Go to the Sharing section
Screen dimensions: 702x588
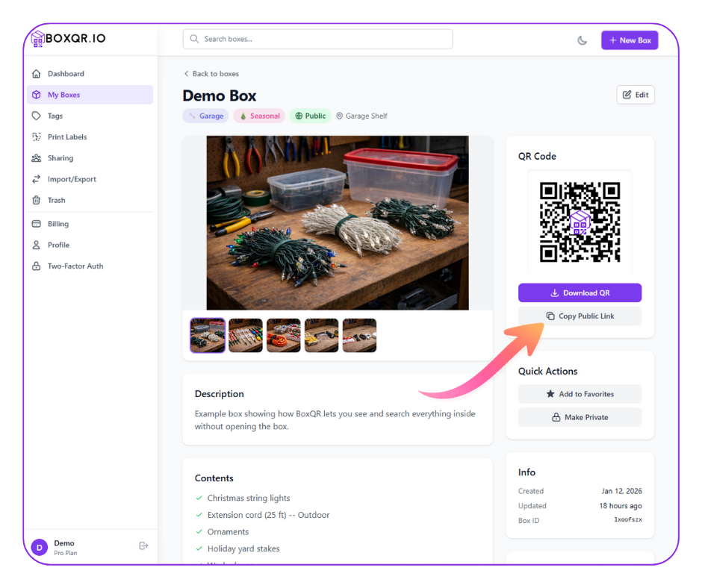pyautogui.click(x=60, y=158)
